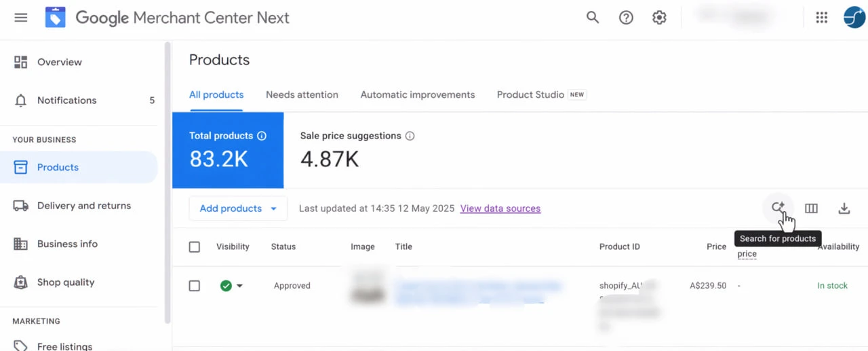
Task: Switch to the Needs attention tab
Action: click(x=302, y=95)
